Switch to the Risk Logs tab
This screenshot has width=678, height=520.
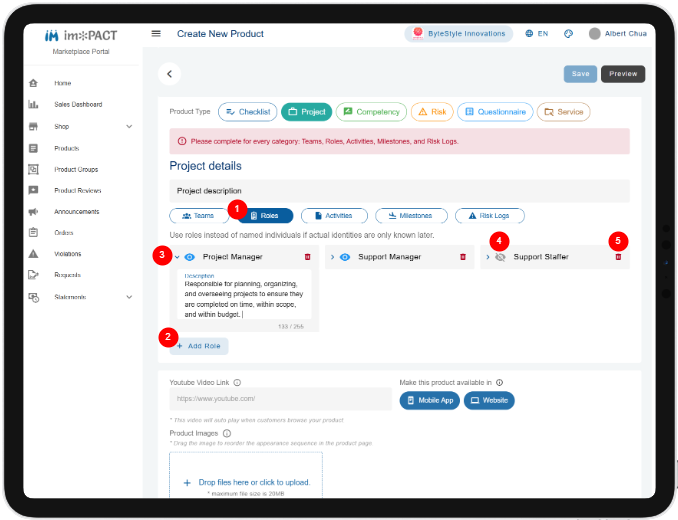(x=490, y=216)
